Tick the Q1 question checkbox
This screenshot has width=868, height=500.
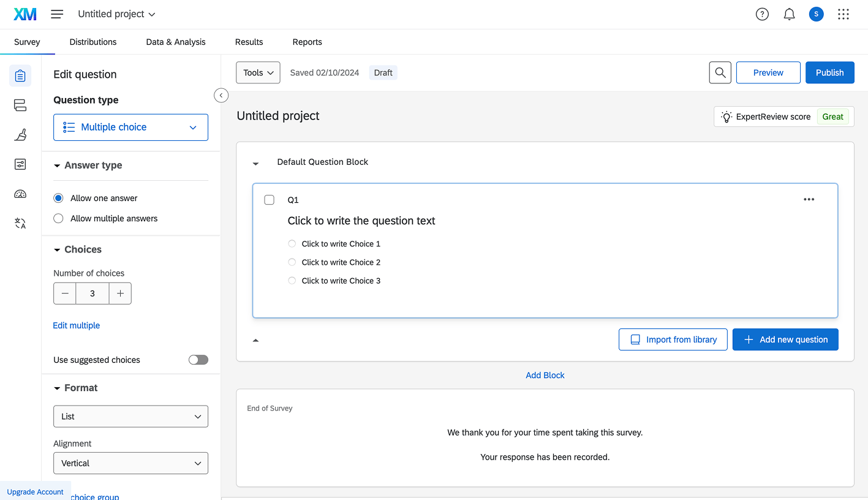click(269, 200)
